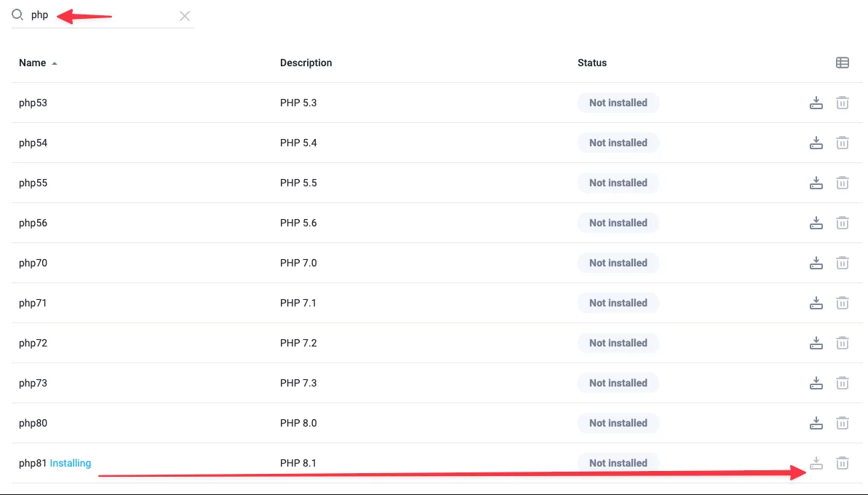Click the install icon for php53
Image resolution: width=868 pixels, height=495 pixels.
[816, 103]
